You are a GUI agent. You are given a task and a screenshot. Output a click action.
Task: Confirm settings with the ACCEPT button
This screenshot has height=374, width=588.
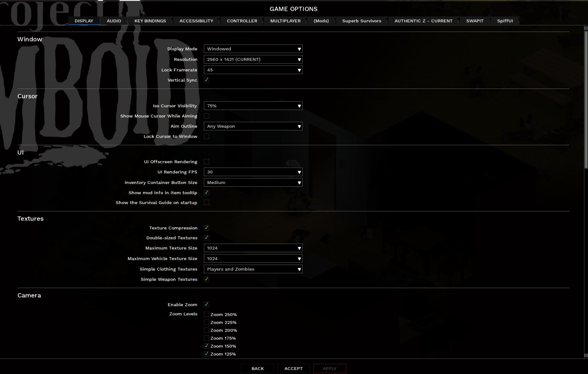(x=293, y=368)
